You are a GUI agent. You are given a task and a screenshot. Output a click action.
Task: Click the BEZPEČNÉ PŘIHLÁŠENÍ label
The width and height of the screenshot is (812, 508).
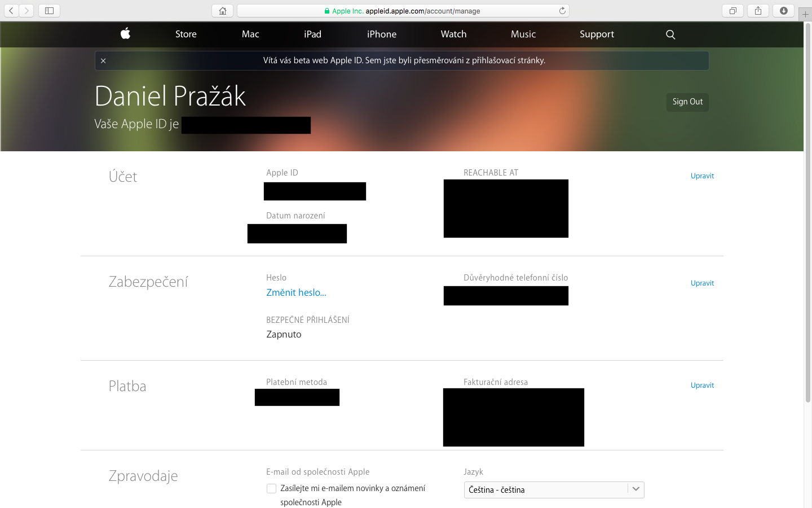pos(308,320)
